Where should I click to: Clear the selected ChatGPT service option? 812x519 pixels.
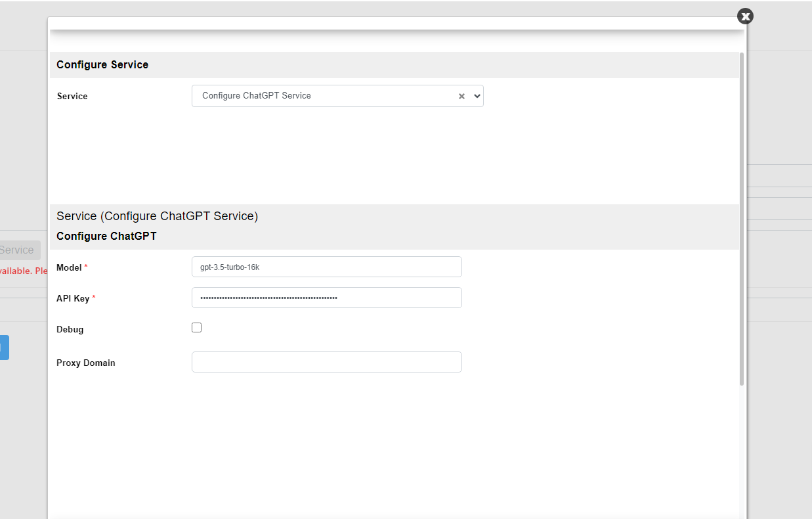(461, 96)
